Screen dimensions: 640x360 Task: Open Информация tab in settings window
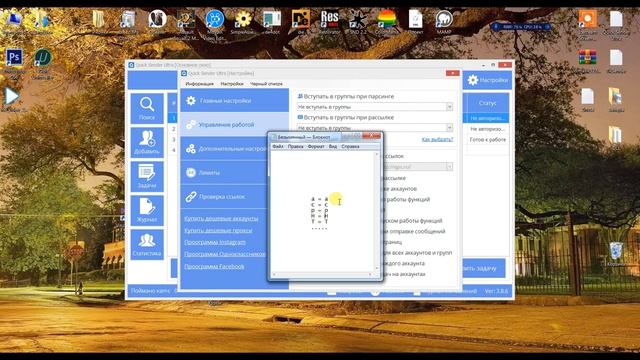coord(200,84)
